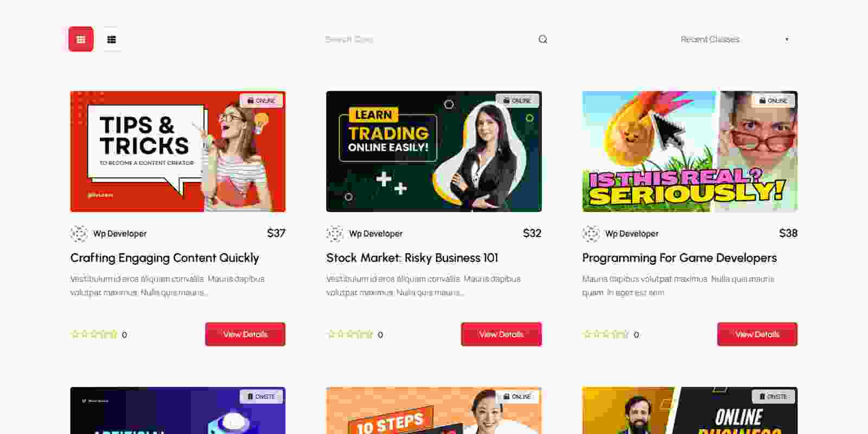
Task: Click Wp Developer avatar under Stock Market course
Action: pyautogui.click(x=335, y=234)
